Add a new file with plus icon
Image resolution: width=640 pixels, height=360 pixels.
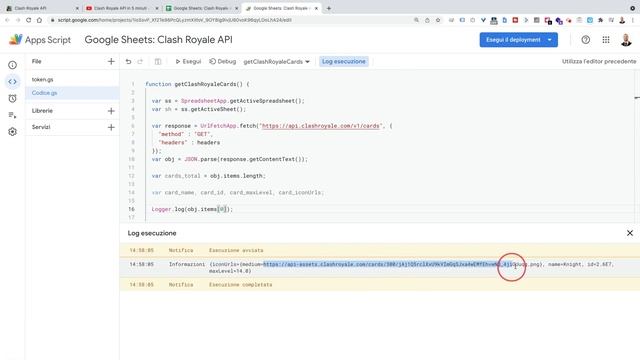[111, 61]
